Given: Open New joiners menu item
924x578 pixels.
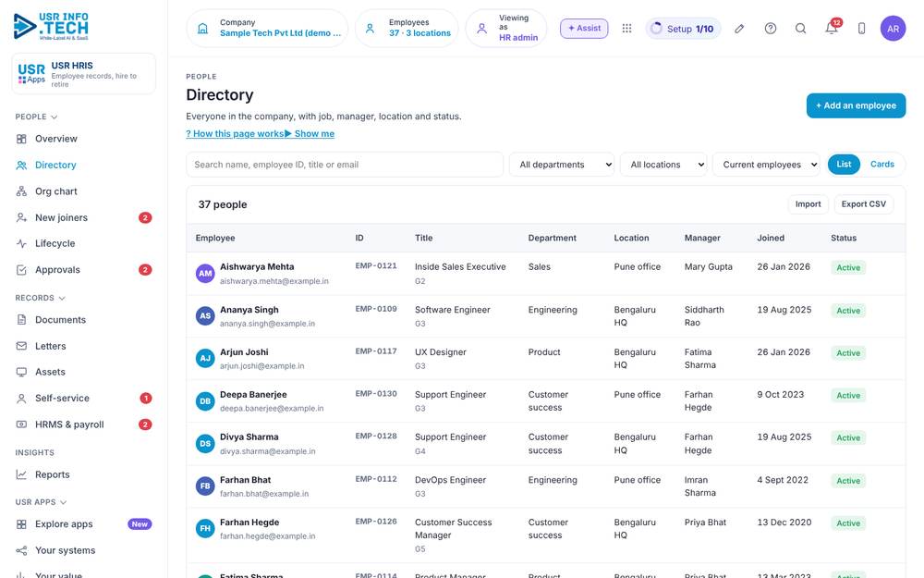Looking at the screenshot, I should pyautogui.click(x=84, y=217).
